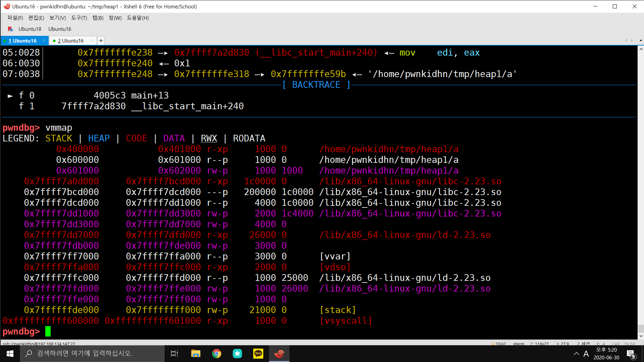644x362 pixels.
Task: Click the Xshell app icon in title bar
Action: [x=7, y=6]
